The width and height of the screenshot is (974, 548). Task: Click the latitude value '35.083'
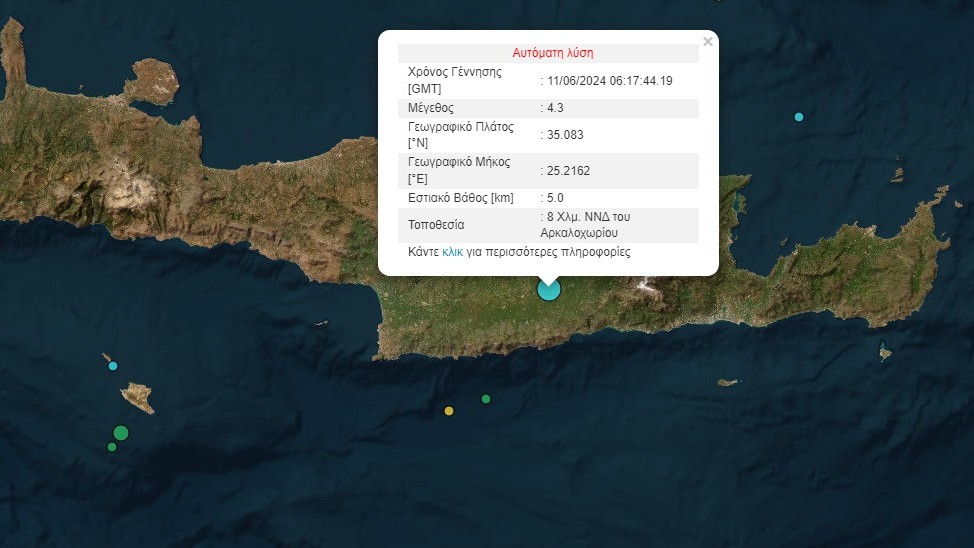[x=565, y=135]
